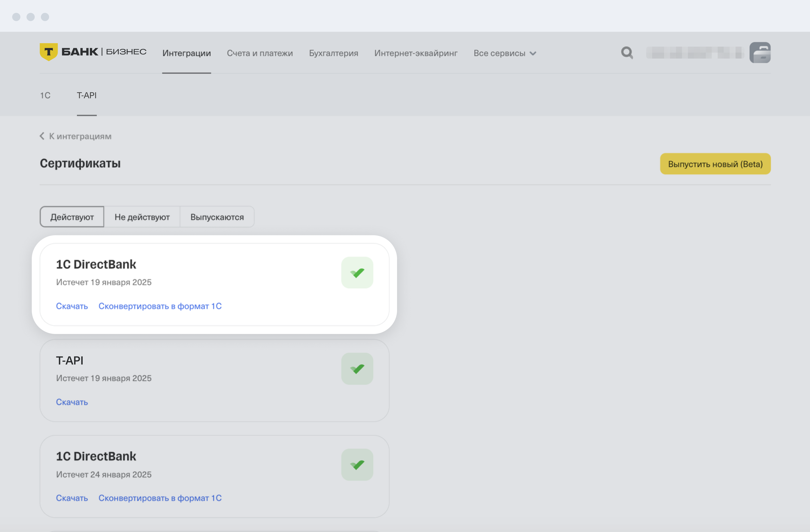The height and width of the screenshot is (532, 810).
Task: Open the Бухгалтерия section
Action: [334, 53]
